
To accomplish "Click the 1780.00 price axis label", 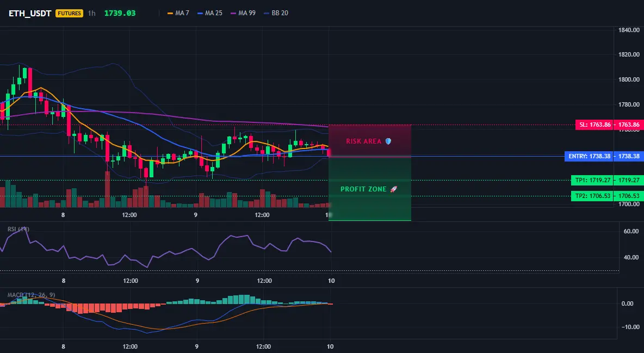I will (629, 104).
